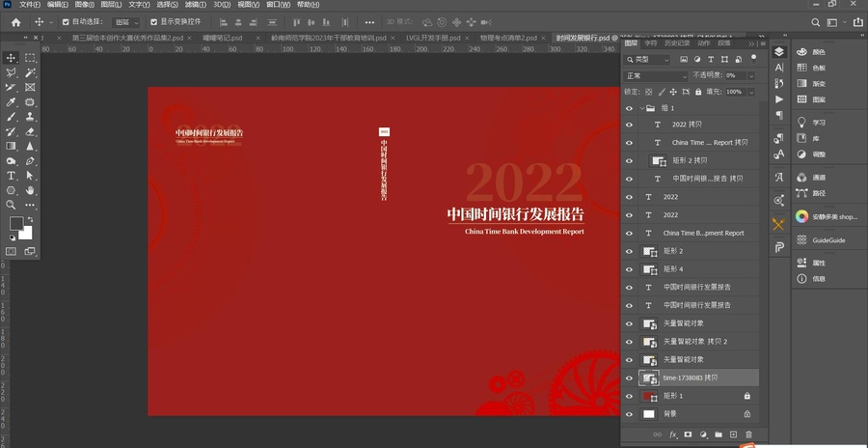Image resolution: width=868 pixels, height=448 pixels.
Task: Select the Rectangular Marquee tool
Action: click(x=30, y=58)
